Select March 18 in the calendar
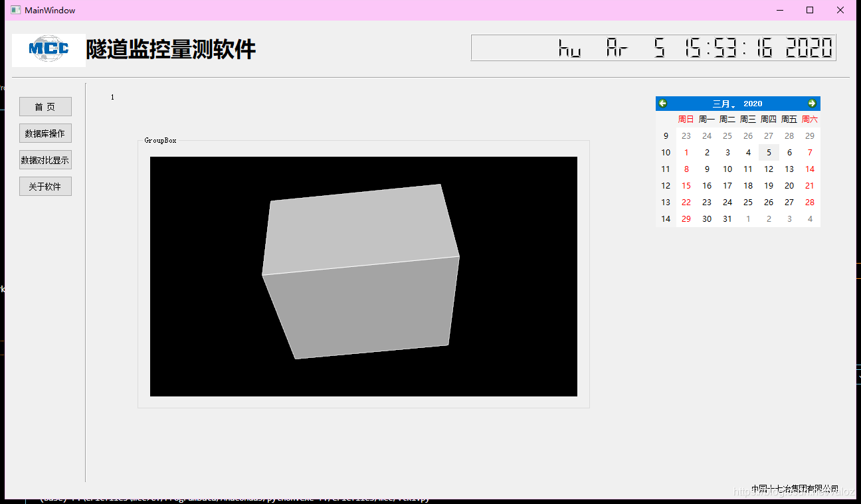The image size is (861, 504). [x=748, y=185]
